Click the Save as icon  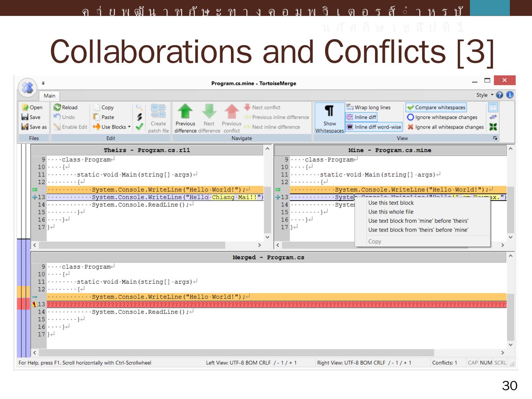click(x=25, y=127)
